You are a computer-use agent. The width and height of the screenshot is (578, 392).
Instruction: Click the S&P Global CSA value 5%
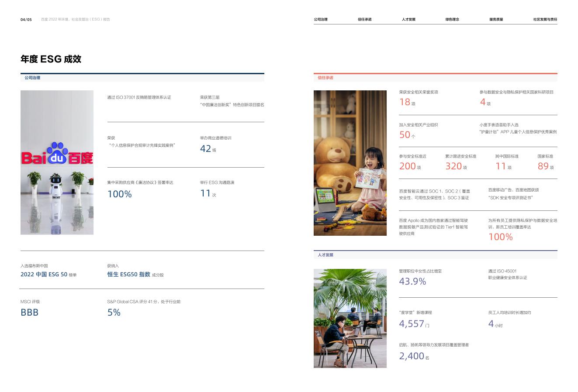pyautogui.click(x=114, y=313)
